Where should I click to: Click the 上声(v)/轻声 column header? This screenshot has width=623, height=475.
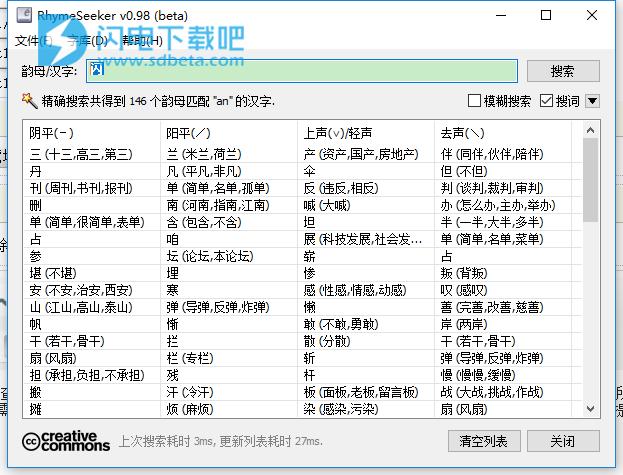pos(338,133)
